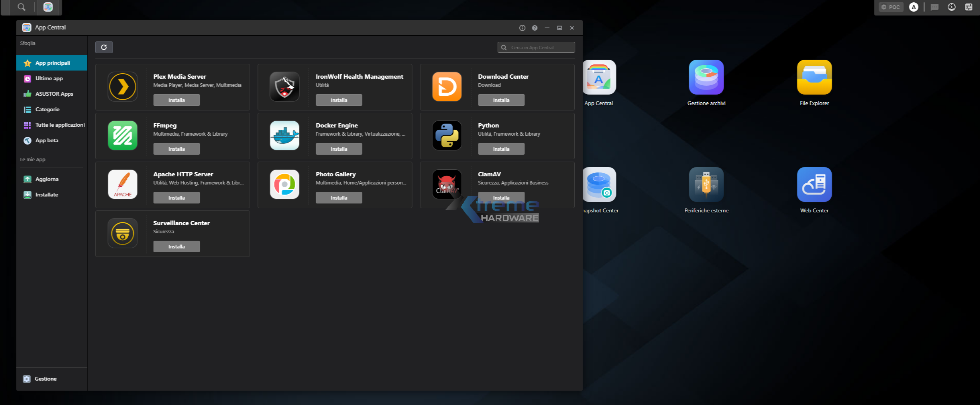The height and width of the screenshot is (405, 980).
Task: Install IronWolf Health Management
Action: [339, 100]
